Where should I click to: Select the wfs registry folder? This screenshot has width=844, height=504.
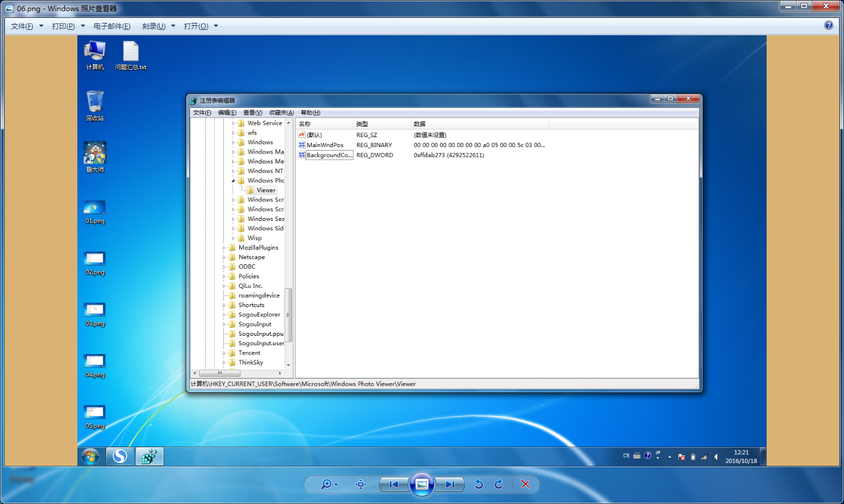pos(247,132)
